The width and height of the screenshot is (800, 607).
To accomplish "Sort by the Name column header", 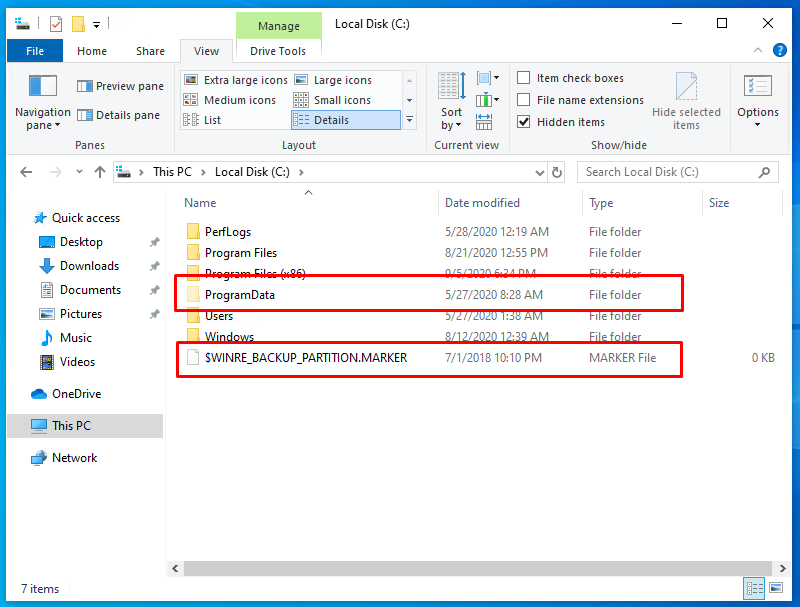I will pos(308,203).
